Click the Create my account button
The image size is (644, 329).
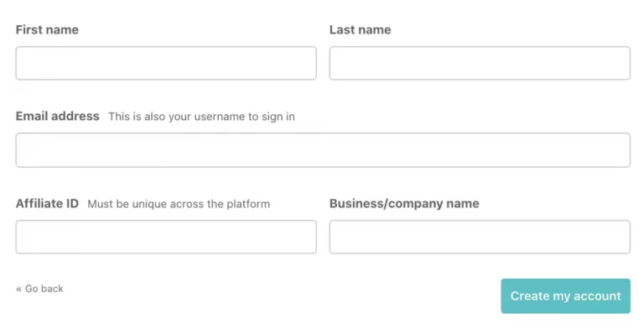[565, 296]
